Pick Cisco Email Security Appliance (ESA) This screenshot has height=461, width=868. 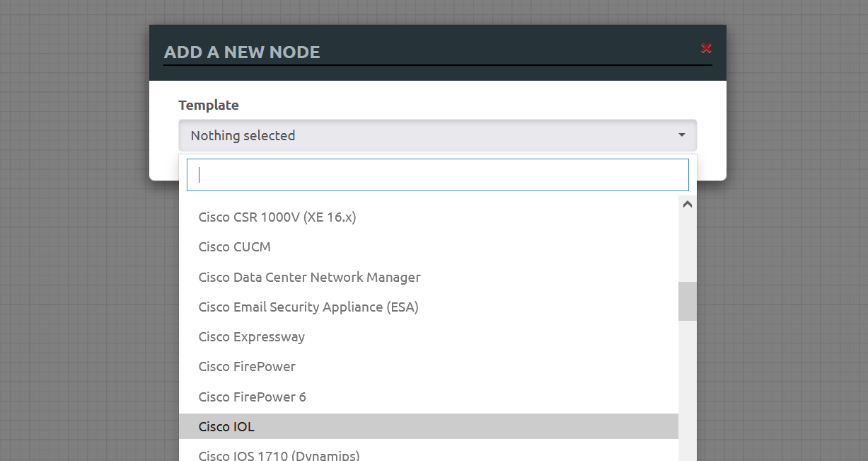point(428,307)
